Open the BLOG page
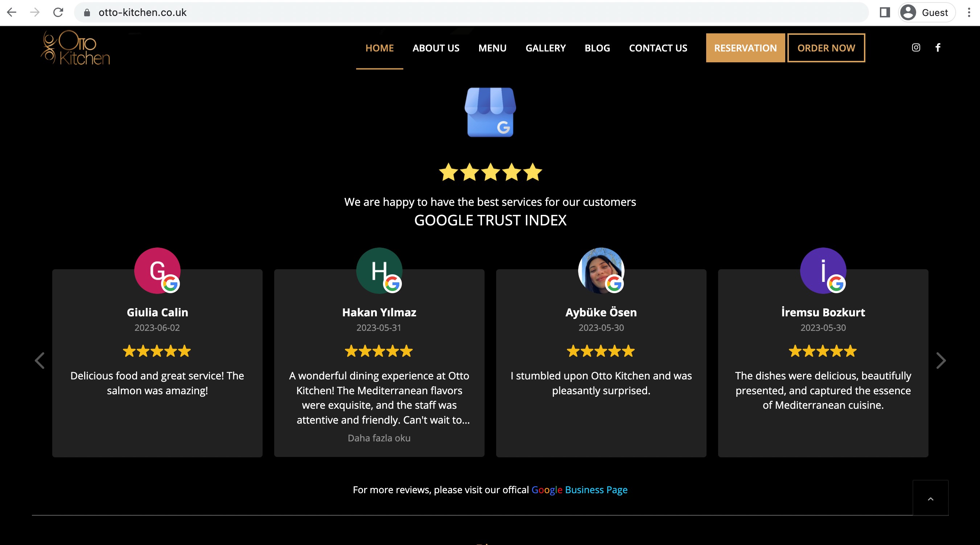Image resolution: width=980 pixels, height=545 pixels. 597,48
